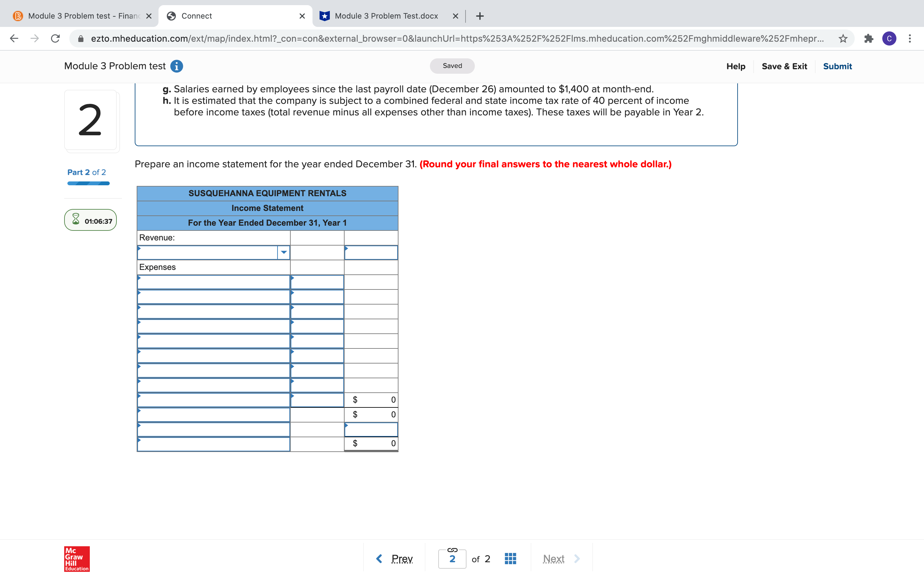Open the Chrome three-dot menu
This screenshot has width=924, height=577.
pyautogui.click(x=910, y=38)
